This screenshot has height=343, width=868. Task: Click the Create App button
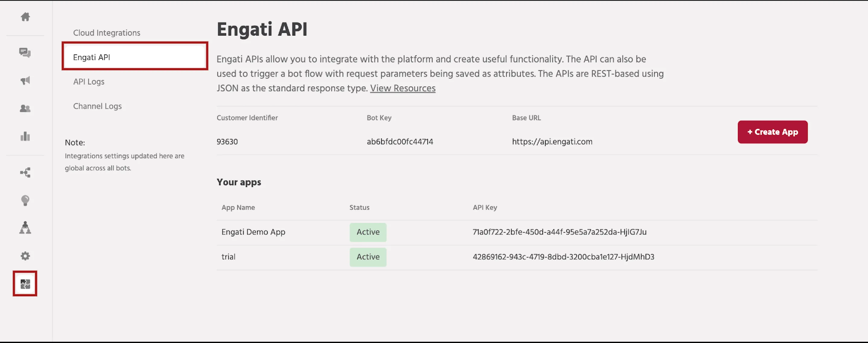coord(773,132)
